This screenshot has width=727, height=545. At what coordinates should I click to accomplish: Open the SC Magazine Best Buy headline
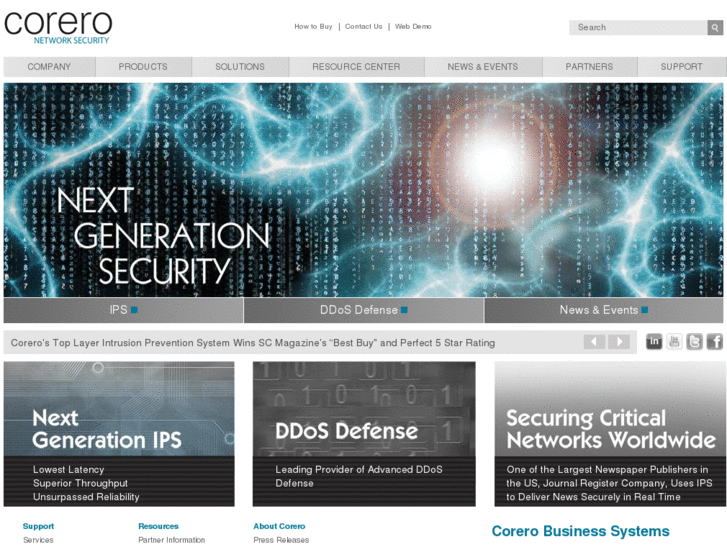point(253,343)
